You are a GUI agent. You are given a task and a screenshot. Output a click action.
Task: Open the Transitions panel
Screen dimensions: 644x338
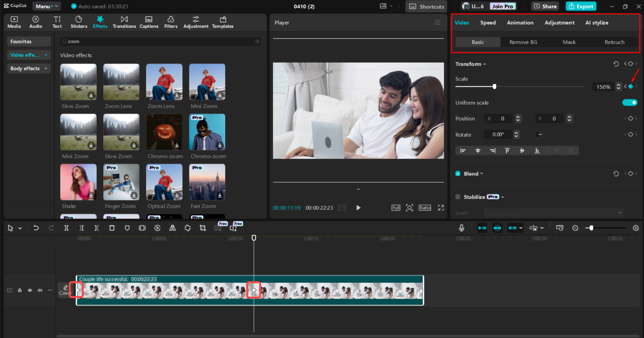click(124, 22)
